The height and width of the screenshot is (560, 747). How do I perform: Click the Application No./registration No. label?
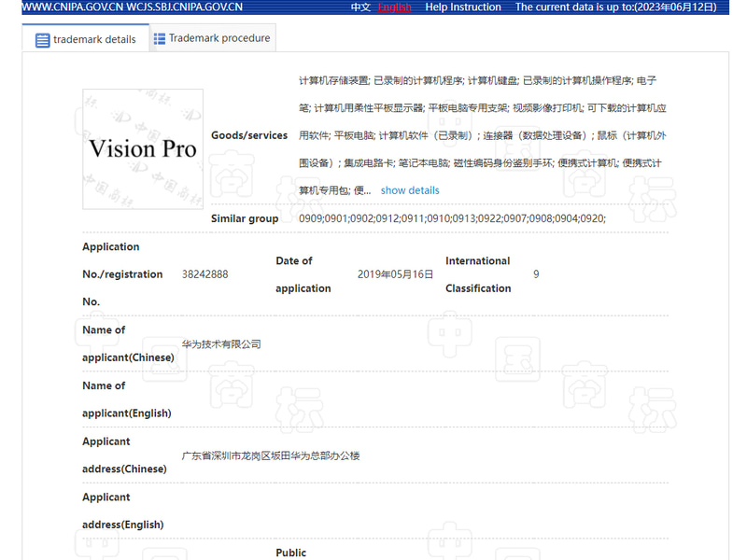(x=122, y=274)
